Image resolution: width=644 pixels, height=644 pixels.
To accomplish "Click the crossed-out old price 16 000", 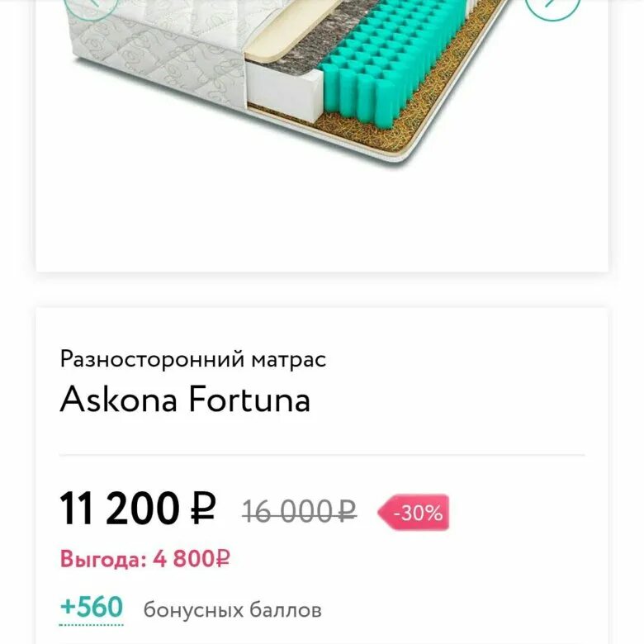I will tap(289, 512).
